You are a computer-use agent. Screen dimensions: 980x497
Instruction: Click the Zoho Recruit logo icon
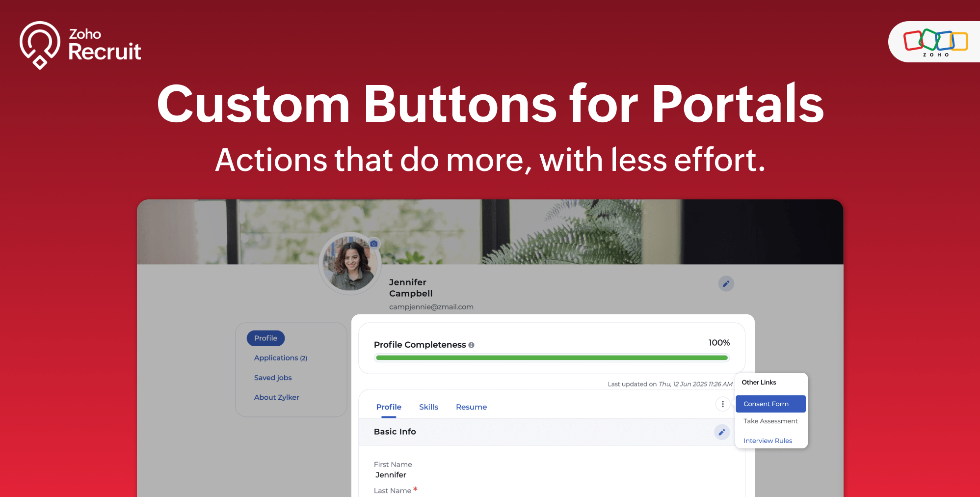coord(40,45)
